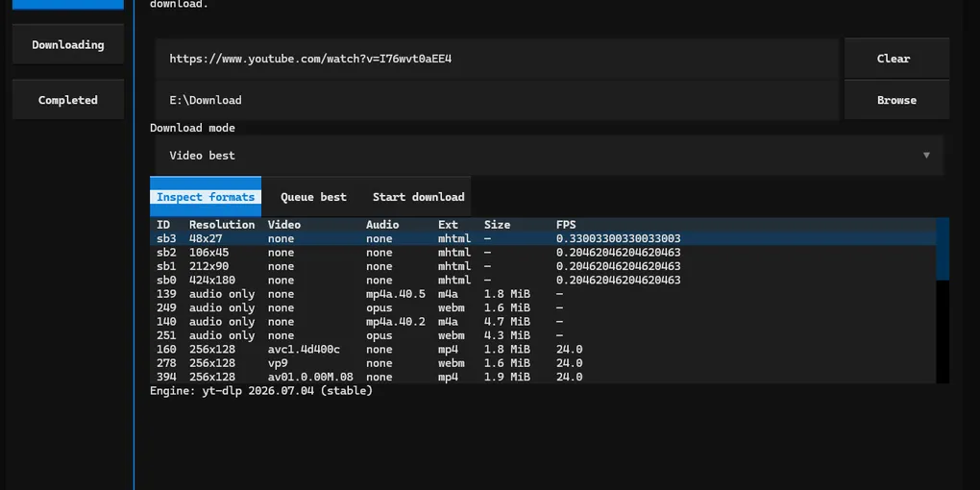Open the Completed section

[68, 100]
